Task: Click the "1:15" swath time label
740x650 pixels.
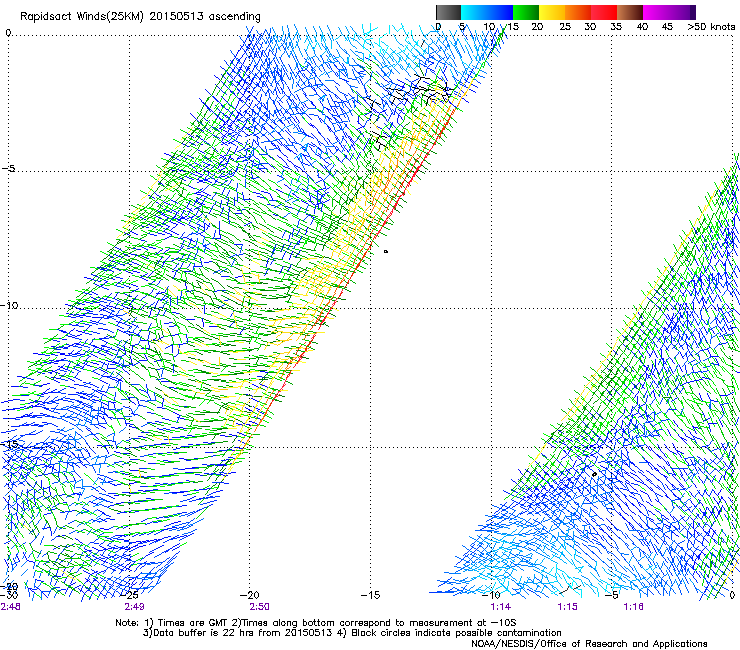Action: [567, 607]
